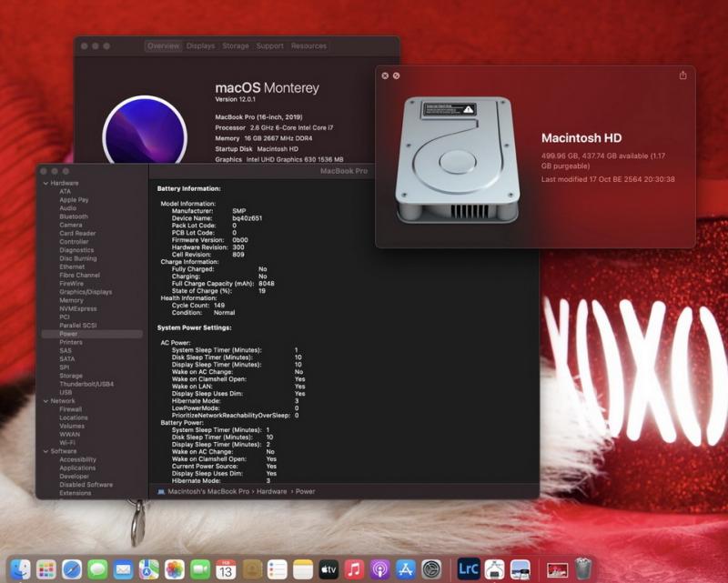Choose Wi-Fi under Network
Viewport: 728px width, 583px height.
[x=69, y=442]
